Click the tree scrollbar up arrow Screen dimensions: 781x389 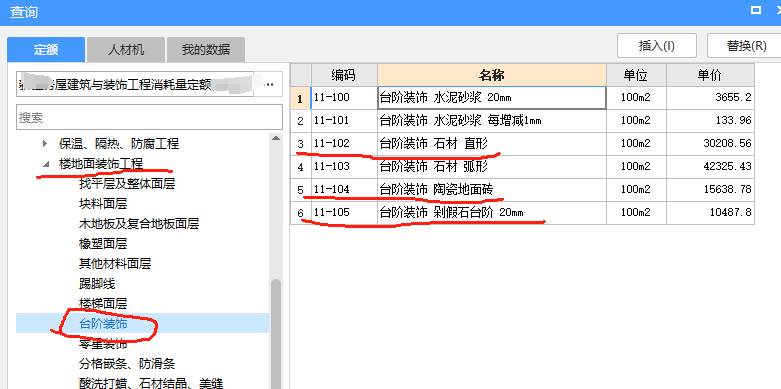coord(276,138)
